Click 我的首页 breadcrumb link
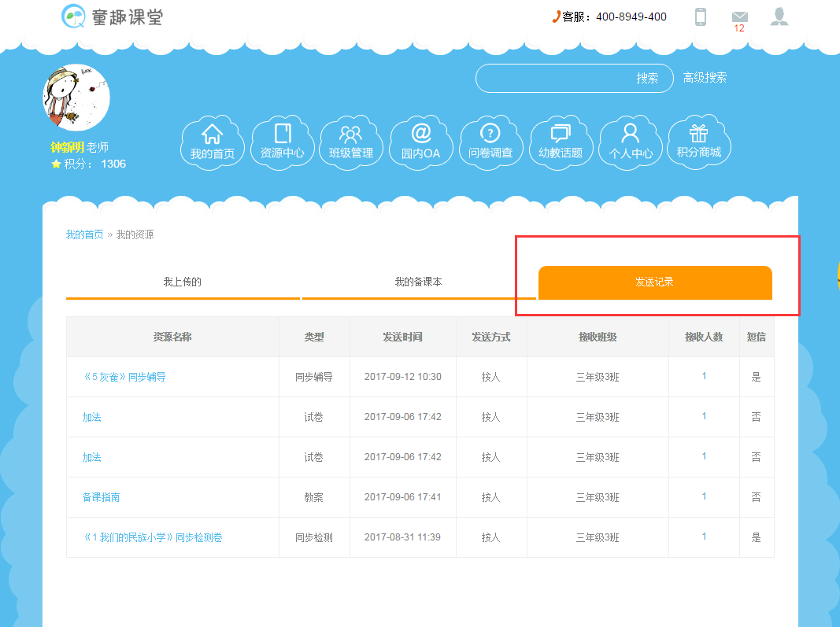The image size is (840, 627). tap(84, 234)
